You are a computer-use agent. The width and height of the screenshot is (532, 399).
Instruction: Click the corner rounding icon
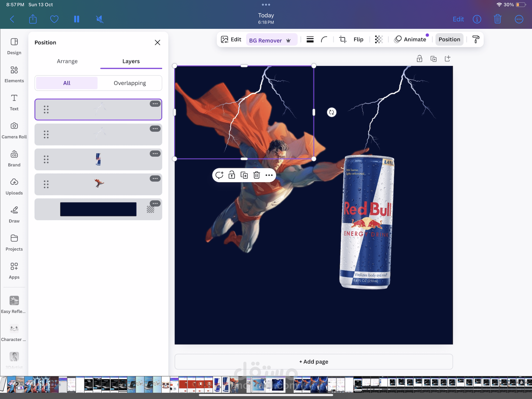point(324,39)
